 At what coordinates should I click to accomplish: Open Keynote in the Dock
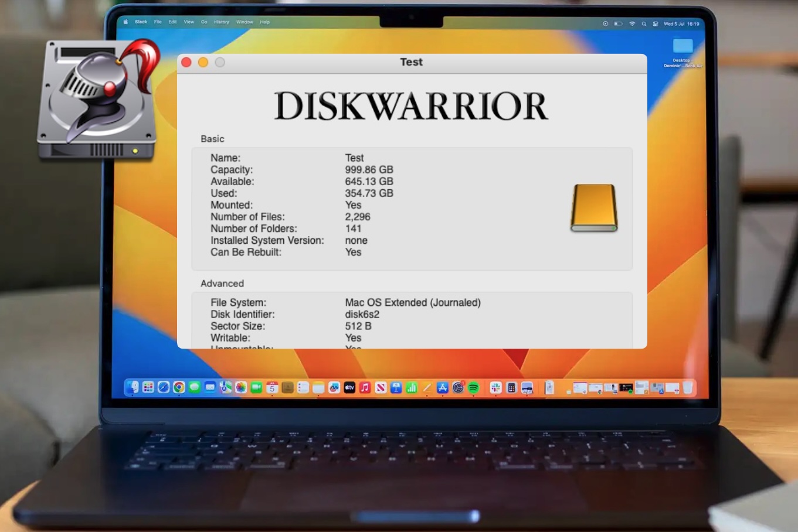point(396,387)
